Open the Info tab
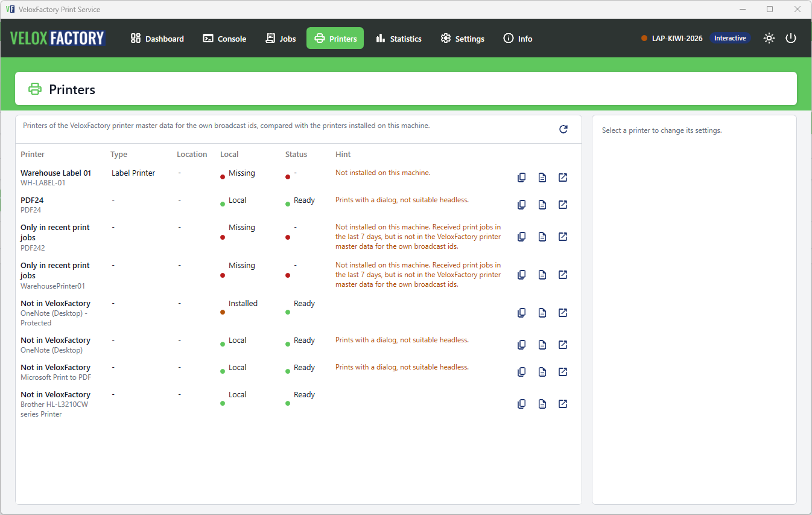The image size is (812, 515). coord(518,38)
